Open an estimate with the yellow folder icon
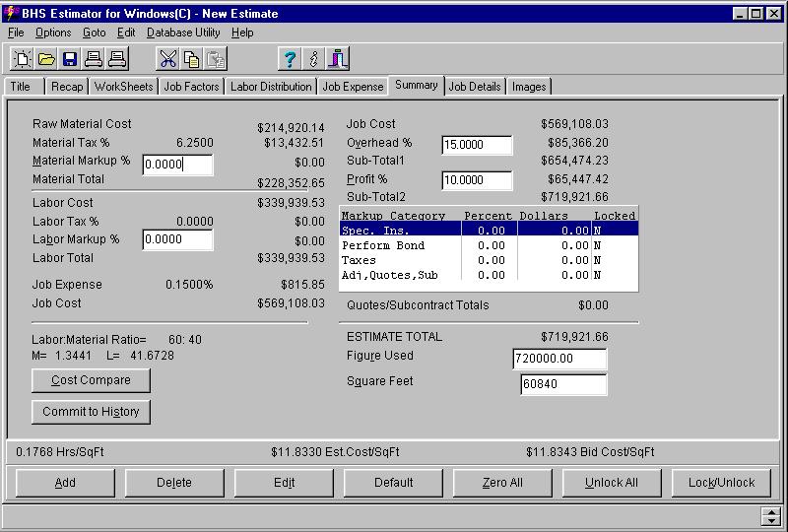 tap(45, 59)
